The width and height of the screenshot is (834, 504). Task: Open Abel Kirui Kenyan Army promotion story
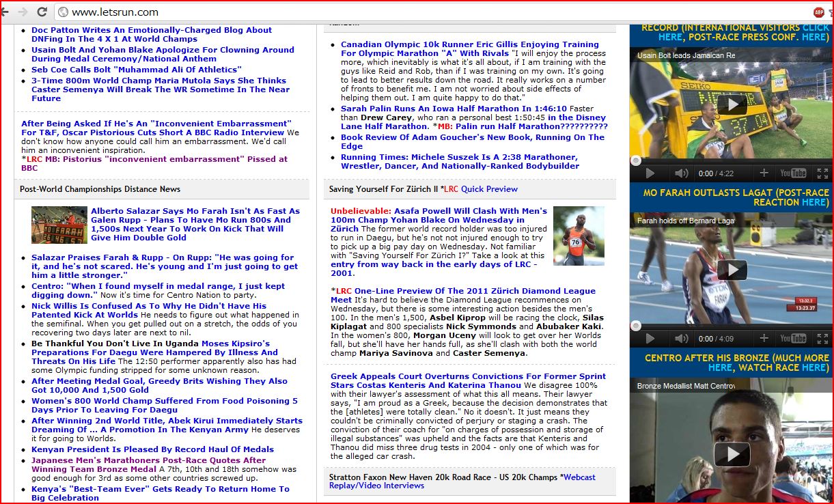(167, 425)
